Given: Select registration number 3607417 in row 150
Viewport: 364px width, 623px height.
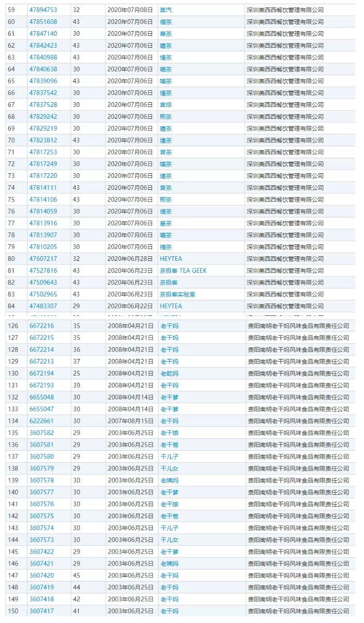Looking at the screenshot, I should click(41, 611).
